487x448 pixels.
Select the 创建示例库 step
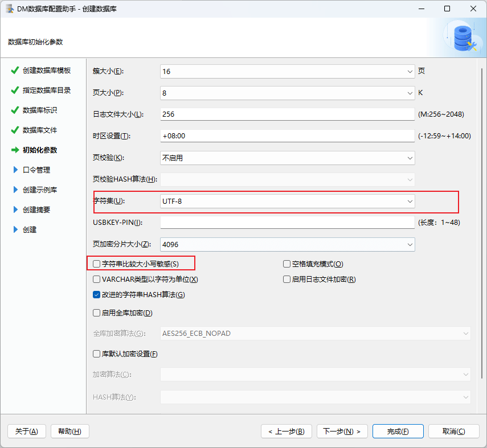40,190
